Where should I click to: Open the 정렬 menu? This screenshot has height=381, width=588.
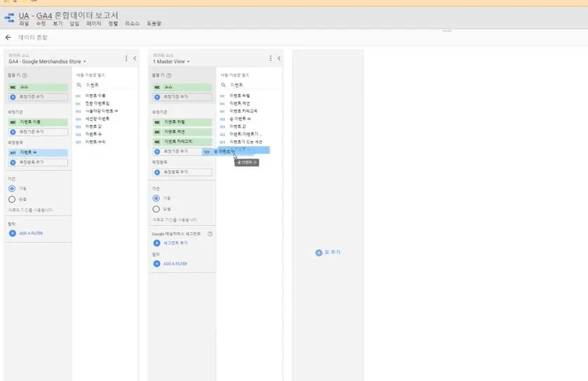click(113, 24)
